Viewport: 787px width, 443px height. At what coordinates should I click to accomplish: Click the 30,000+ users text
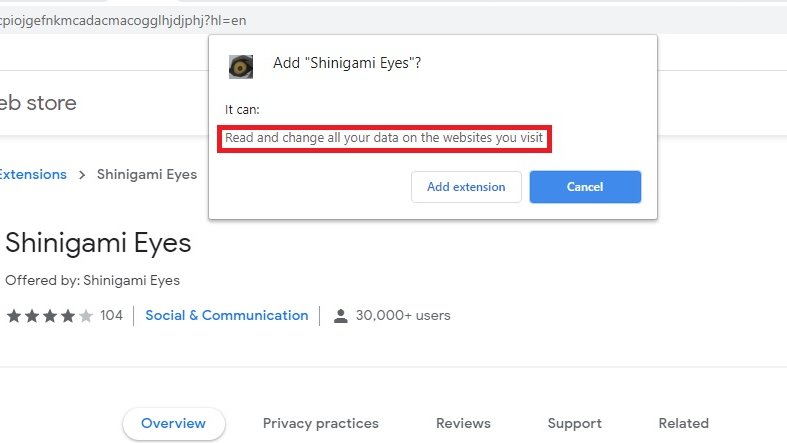[x=403, y=315]
